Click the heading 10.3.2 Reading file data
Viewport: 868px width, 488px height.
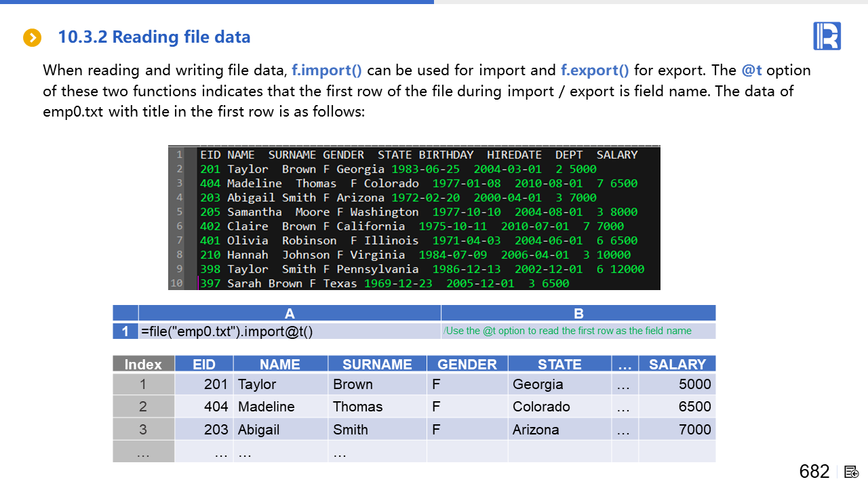[154, 37]
